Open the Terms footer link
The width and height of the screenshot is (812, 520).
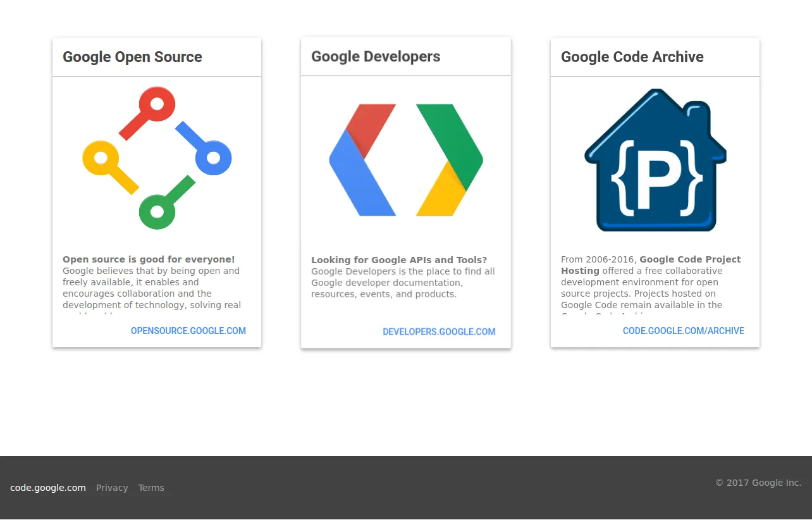tap(151, 488)
